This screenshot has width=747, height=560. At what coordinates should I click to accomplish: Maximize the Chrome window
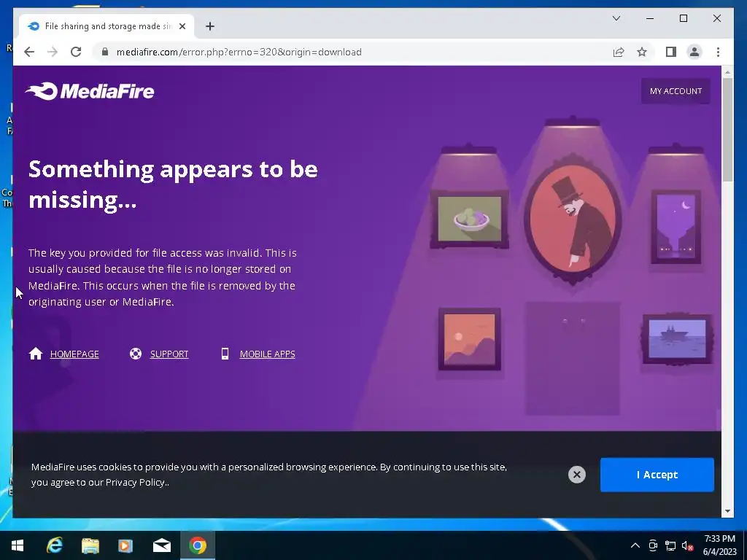683,18
